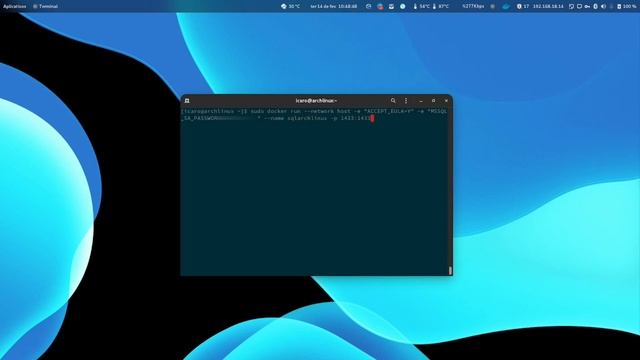Viewport: 640px width, 360px height.
Task: Click the blue cloud tray icon
Action: click(x=506, y=6)
